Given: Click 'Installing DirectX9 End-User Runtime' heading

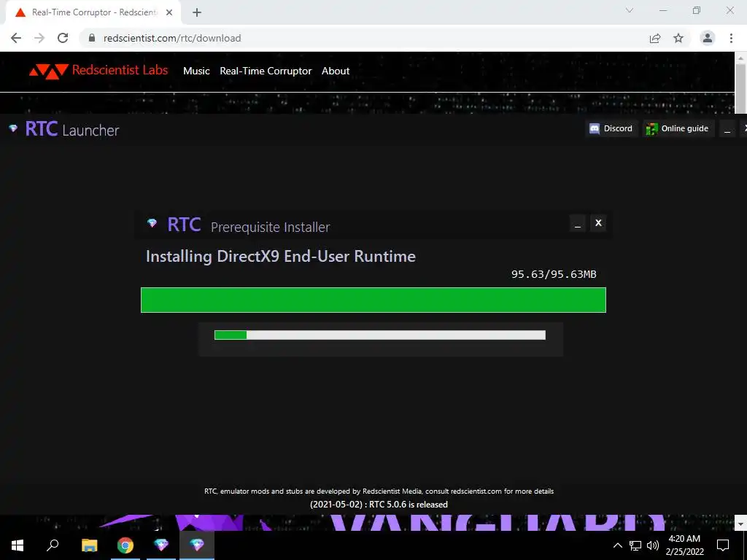Looking at the screenshot, I should [x=281, y=257].
